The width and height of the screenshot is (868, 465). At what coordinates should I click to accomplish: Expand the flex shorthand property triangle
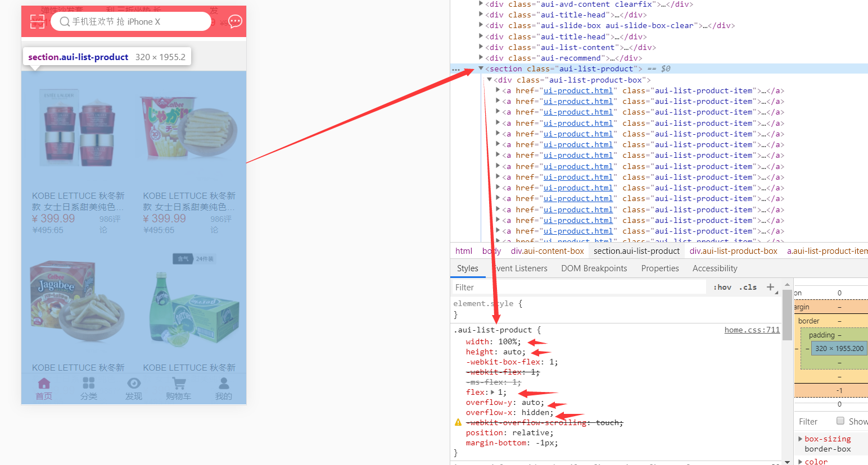(493, 392)
